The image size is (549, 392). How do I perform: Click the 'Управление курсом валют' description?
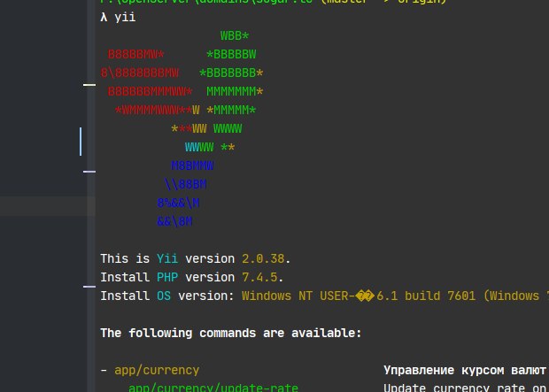click(x=464, y=370)
